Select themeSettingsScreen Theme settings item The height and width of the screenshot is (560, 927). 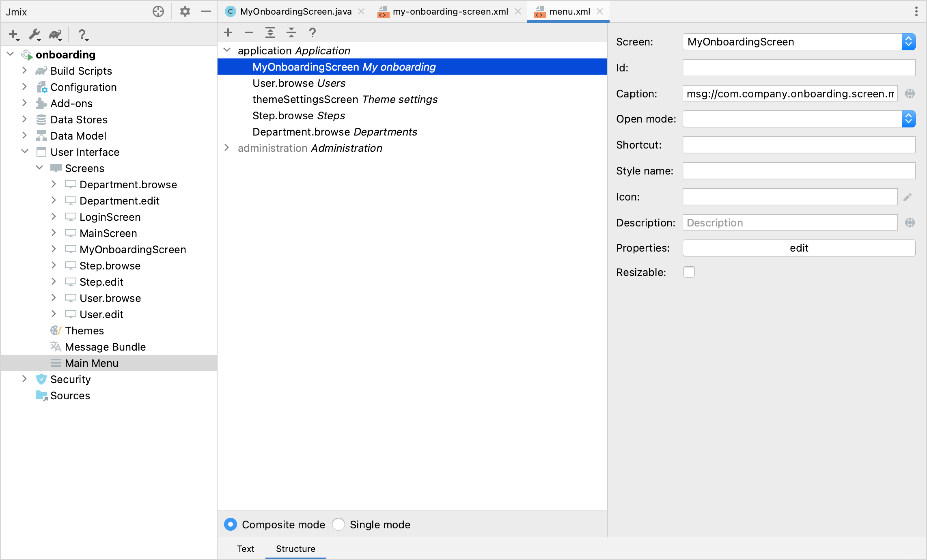pyautogui.click(x=412, y=99)
